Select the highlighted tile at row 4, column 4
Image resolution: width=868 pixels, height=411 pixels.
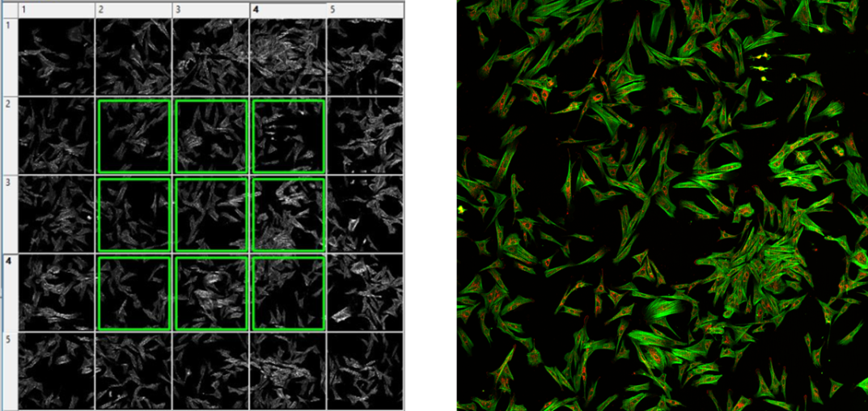tap(288, 293)
